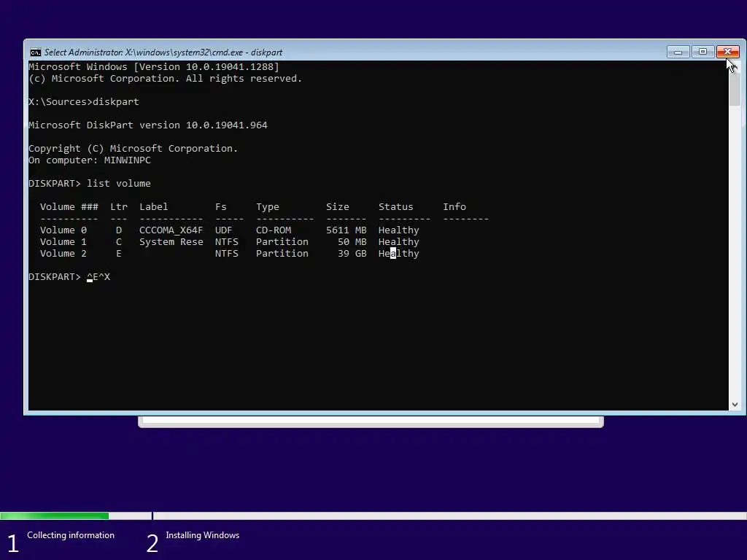747x560 pixels.
Task: Click the title text 'Select Administrator: X:\windows\system32\cmd.exe - diskpart'
Action: point(163,52)
